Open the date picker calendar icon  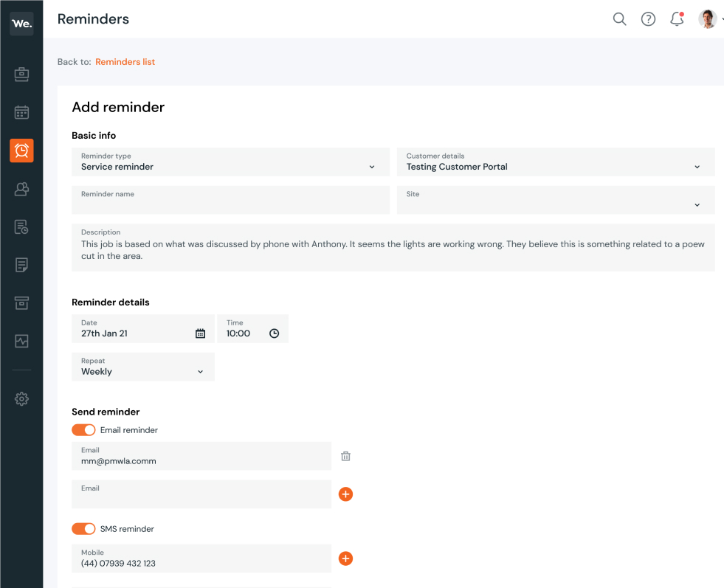[x=200, y=333]
